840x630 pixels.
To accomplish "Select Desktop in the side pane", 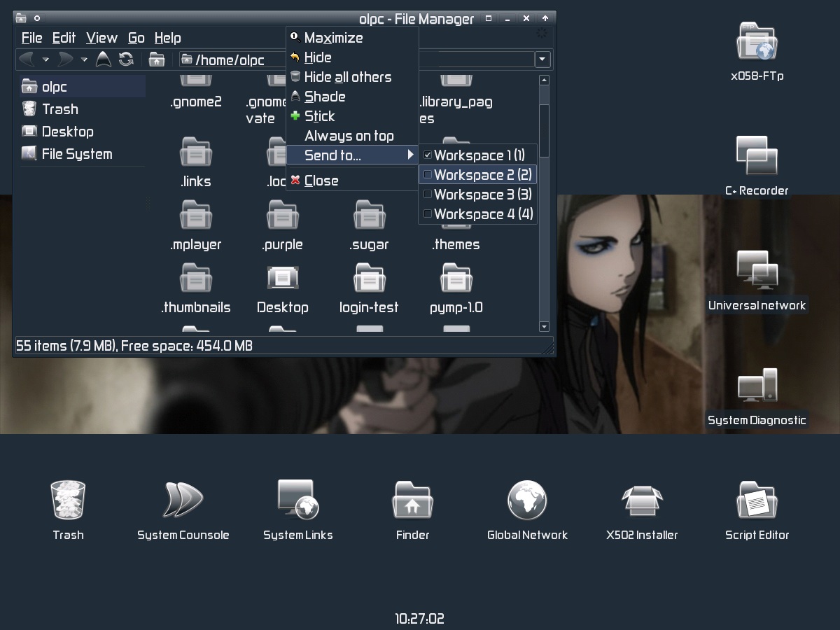I will (82, 132).
